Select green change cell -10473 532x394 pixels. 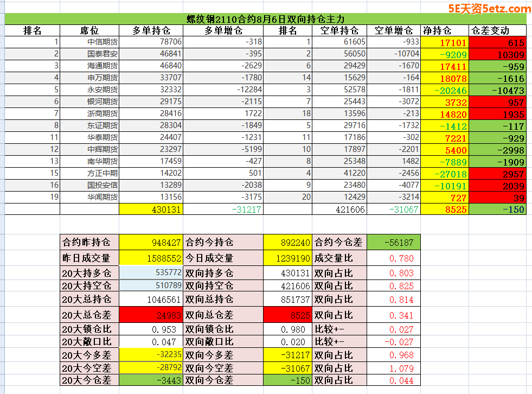(497, 90)
